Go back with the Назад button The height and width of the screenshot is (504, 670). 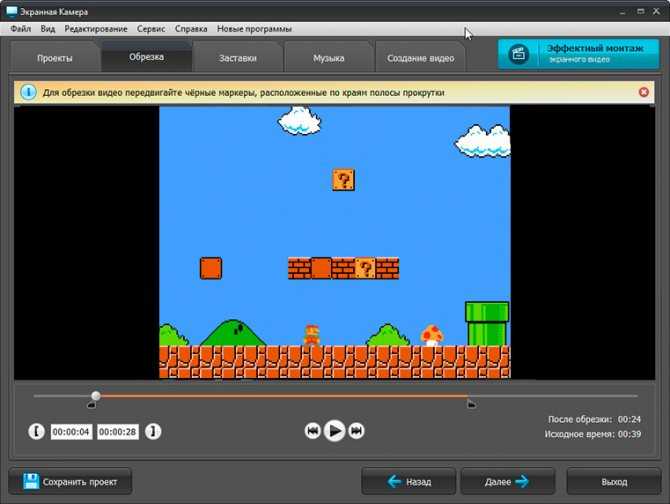pos(408,481)
